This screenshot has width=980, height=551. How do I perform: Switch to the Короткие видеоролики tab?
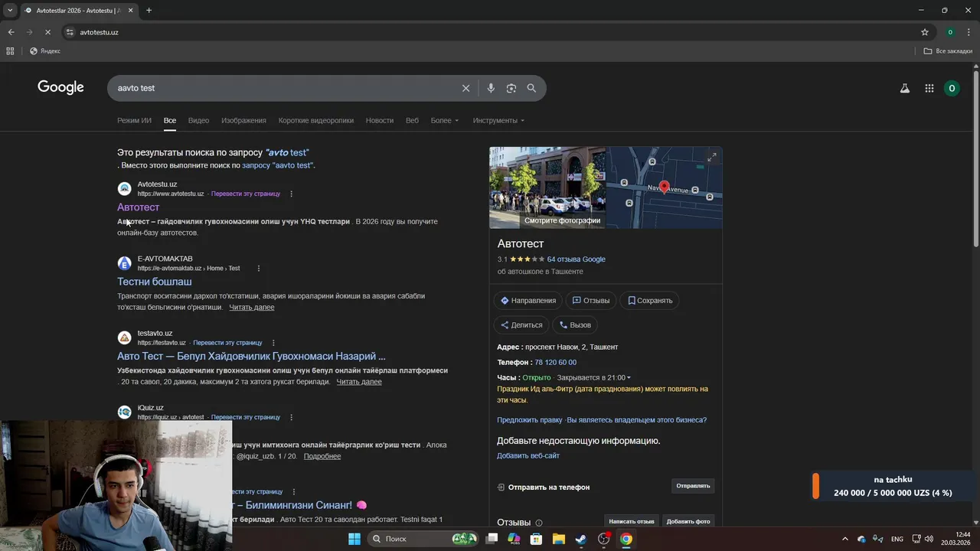[x=316, y=120]
